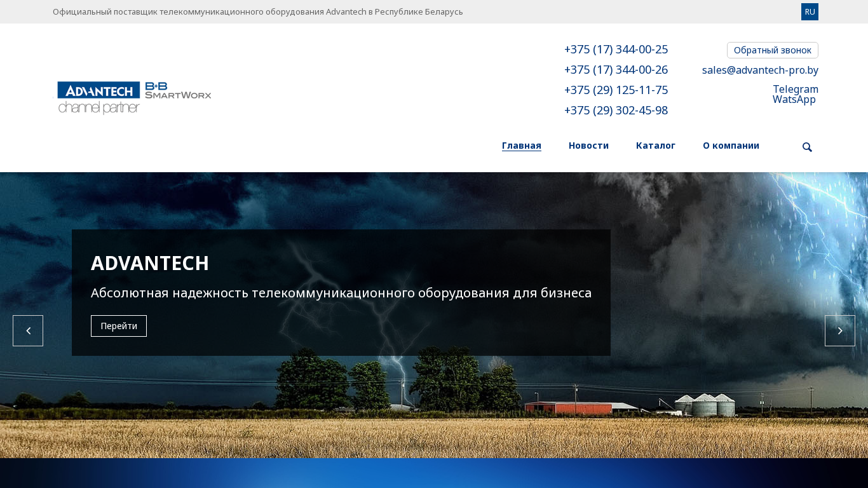This screenshot has height=488, width=868.
Task: Open the Telegram contact link
Action: 796,89
